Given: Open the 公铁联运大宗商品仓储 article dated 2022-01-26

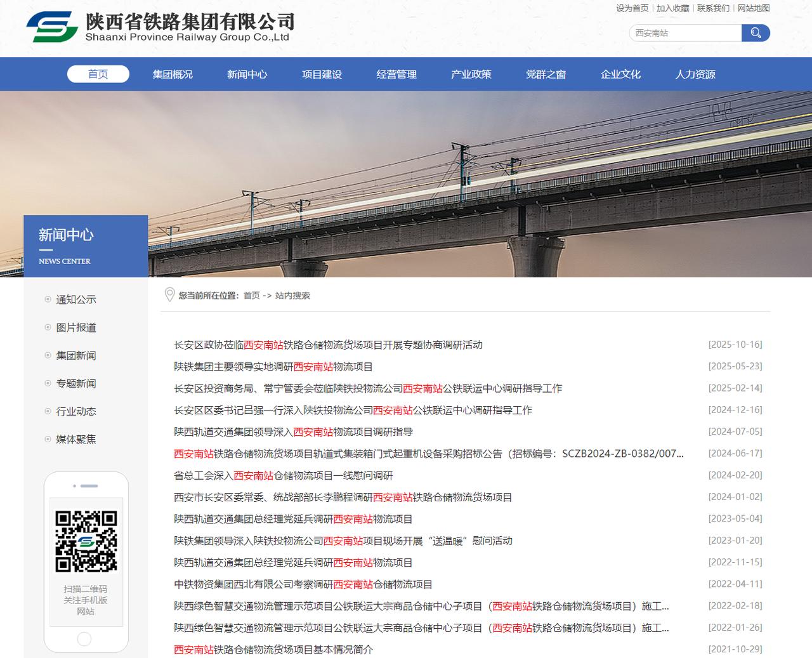Looking at the screenshot, I should point(421,628).
